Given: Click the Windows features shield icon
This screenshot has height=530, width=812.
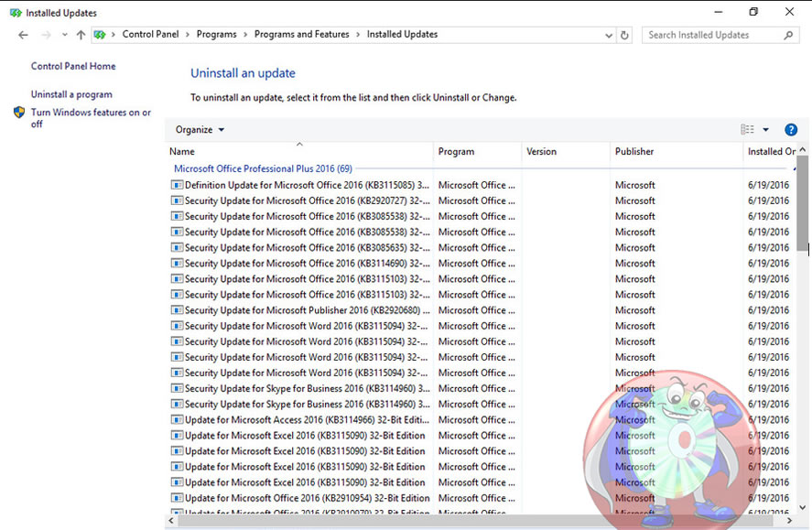Looking at the screenshot, I should (x=19, y=113).
